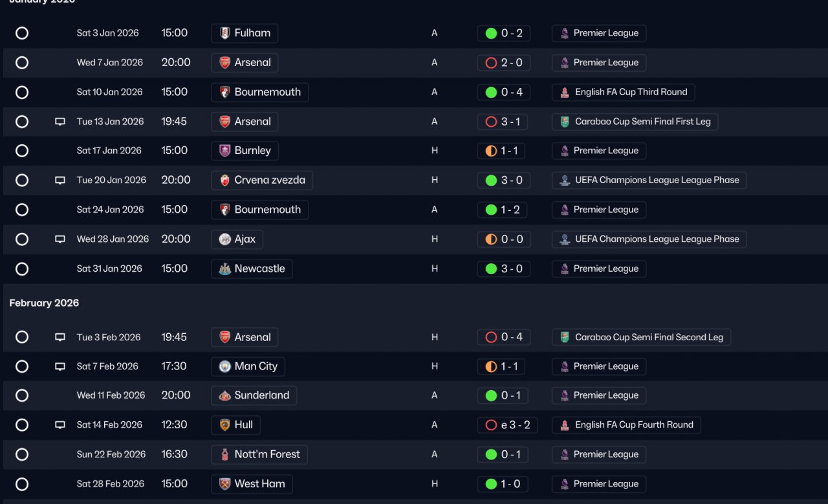Select the row circle for Burnley match

pos(22,151)
